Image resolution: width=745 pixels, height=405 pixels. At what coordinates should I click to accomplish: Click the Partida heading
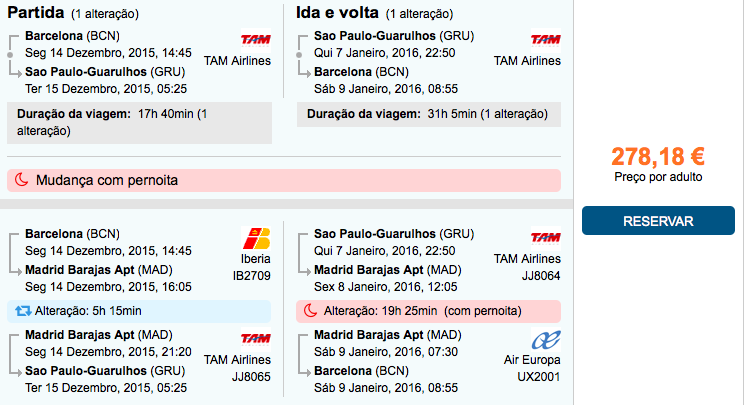36,12
